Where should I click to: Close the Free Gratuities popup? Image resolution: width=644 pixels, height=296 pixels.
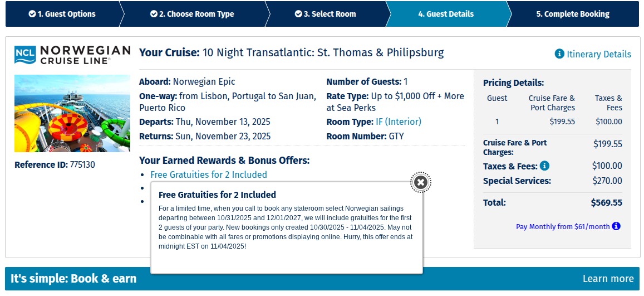point(421,182)
